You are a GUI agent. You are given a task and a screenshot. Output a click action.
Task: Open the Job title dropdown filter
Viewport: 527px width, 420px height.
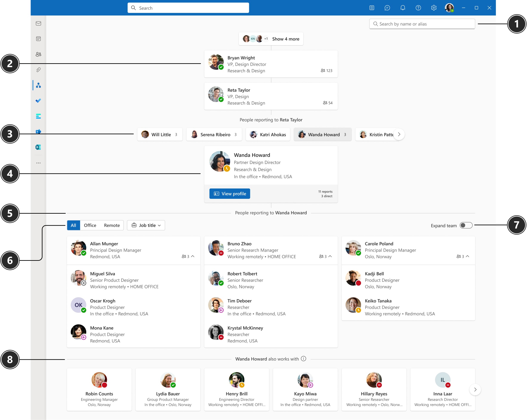146,225
